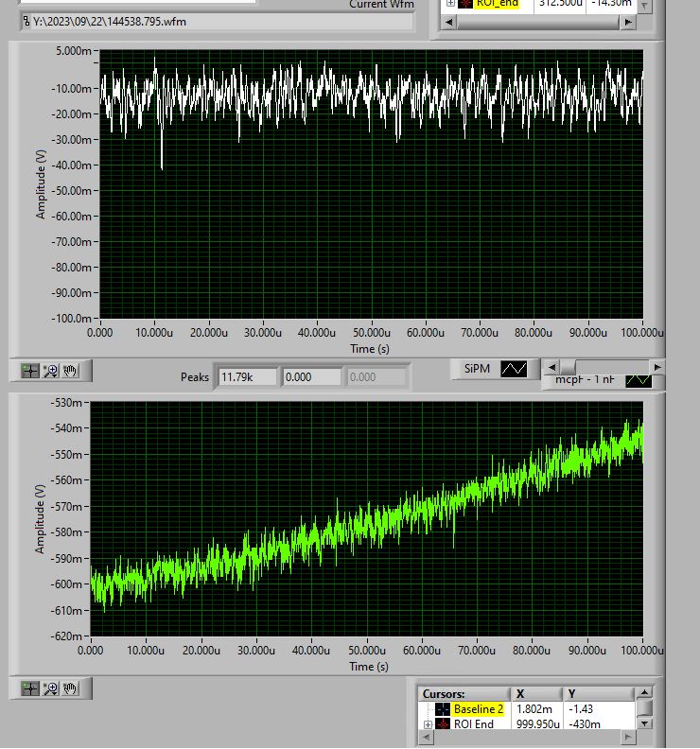Click the SiPM plot legend line icon
This screenshot has height=749, width=700.
click(514, 369)
